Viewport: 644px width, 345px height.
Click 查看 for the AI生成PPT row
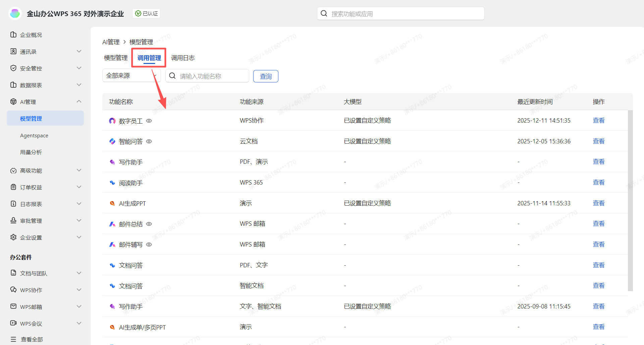tap(599, 203)
